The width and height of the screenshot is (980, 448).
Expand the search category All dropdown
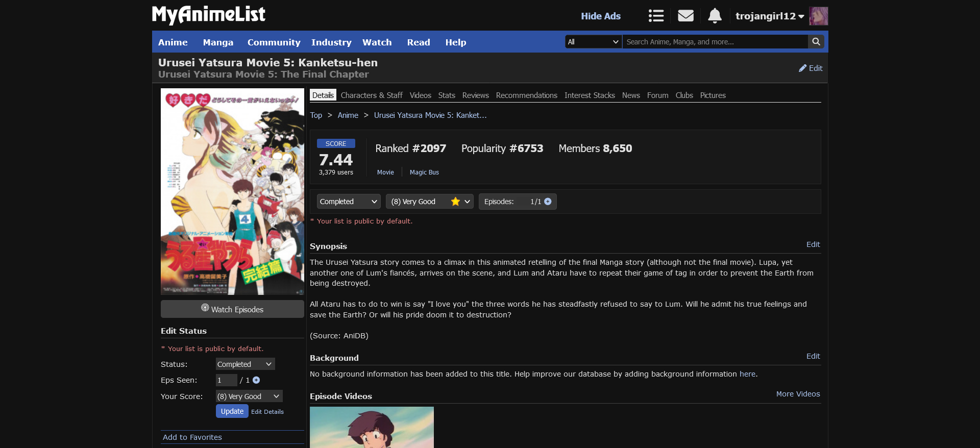[593, 42]
